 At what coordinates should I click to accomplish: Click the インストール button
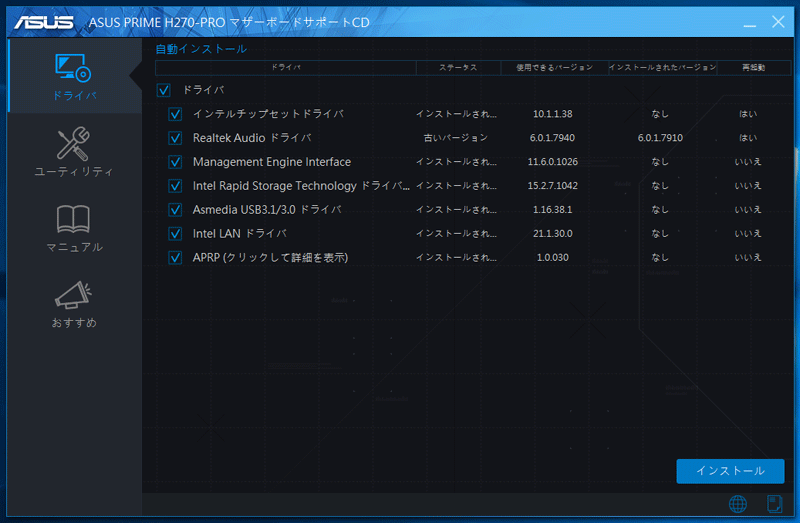click(730, 471)
